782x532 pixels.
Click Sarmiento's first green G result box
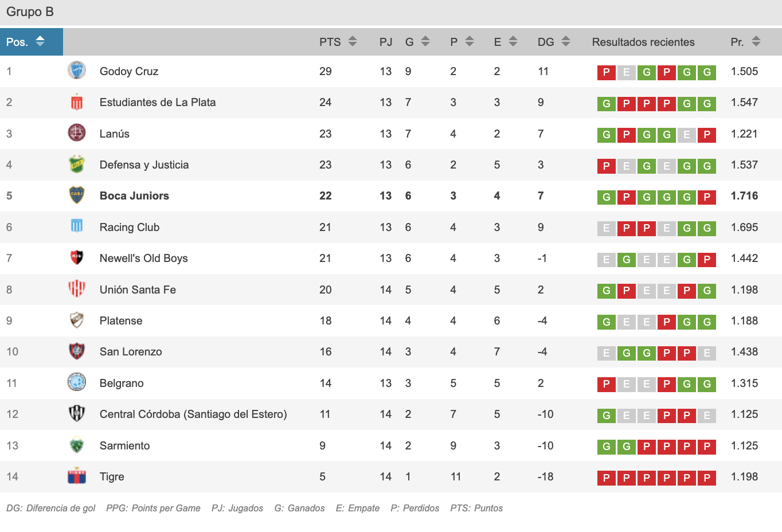[606, 447]
